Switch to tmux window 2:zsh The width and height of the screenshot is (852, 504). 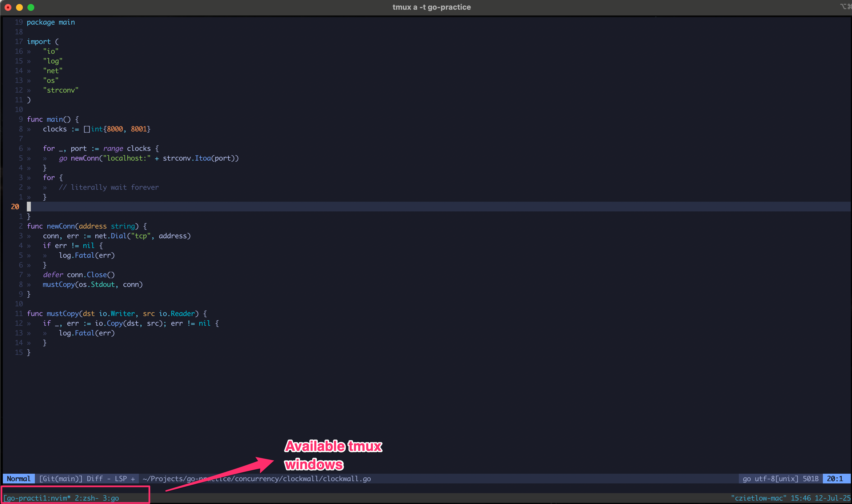coord(87,498)
